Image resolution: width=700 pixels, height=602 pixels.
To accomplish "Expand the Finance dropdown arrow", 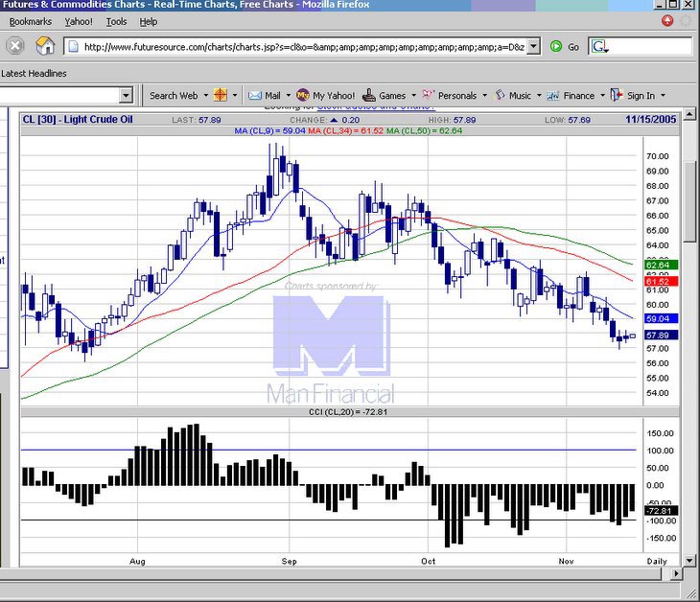I will point(603,96).
